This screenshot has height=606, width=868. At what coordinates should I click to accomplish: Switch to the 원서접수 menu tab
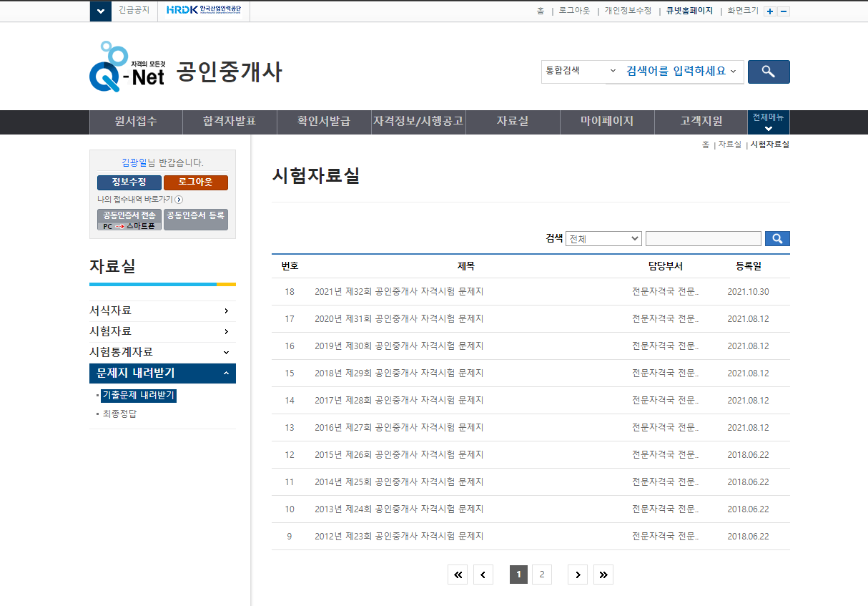135,122
